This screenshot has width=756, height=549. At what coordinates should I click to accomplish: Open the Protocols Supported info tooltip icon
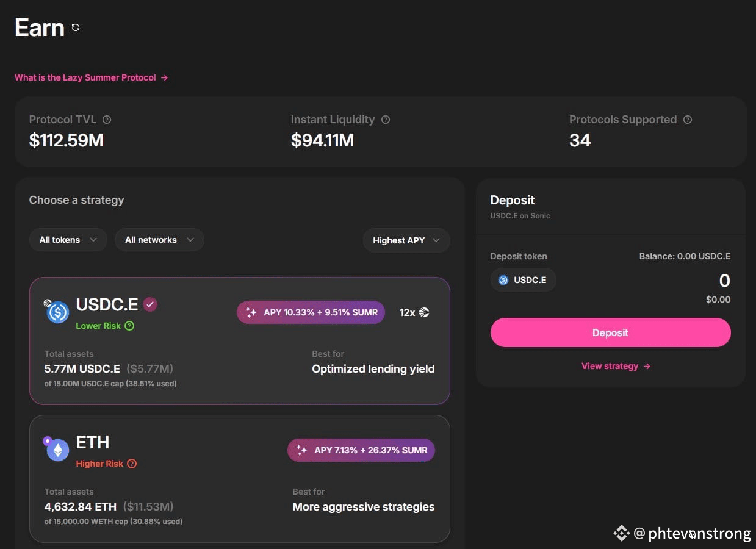[688, 120]
